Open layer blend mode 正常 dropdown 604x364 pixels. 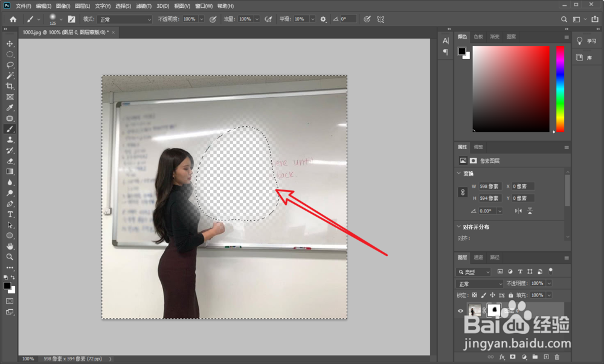(x=480, y=284)
